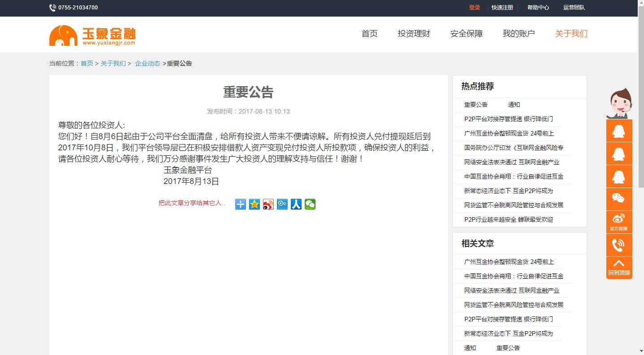This screenshot has width=644, height=355.
Task: Click the 官方微博 sidebar icon
Action: pyautogui.click(x=619, y=221)
